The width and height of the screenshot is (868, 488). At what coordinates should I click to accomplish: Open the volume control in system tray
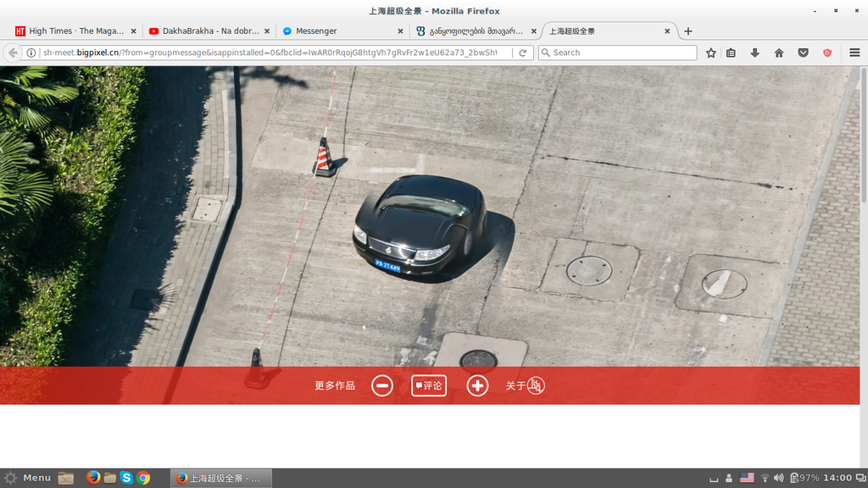[x=779, y=478]
